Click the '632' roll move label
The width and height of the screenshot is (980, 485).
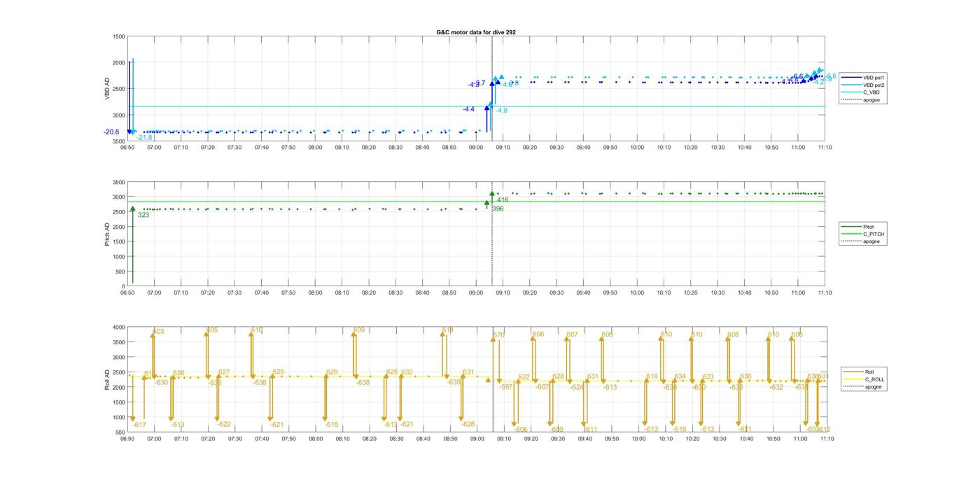click(407, 372)
